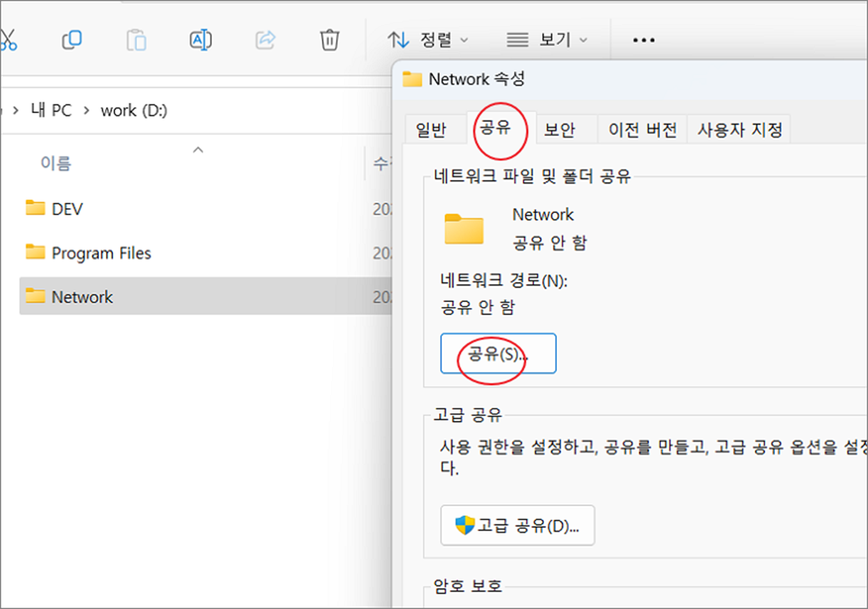
Task: Open the three-dots more options menu
Action: pos(644,40)
